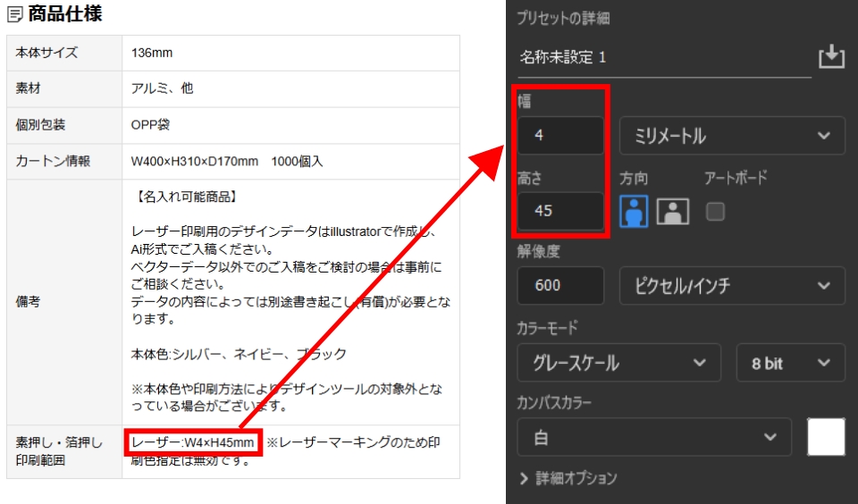
Task: Open the 白 canvas color dropdown
Action: [x=654, y=437]
